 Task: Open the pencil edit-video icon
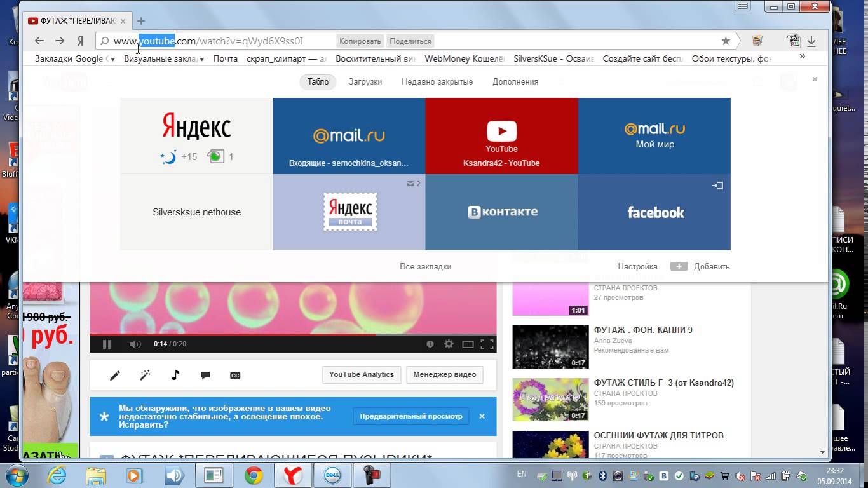[115, 375]
